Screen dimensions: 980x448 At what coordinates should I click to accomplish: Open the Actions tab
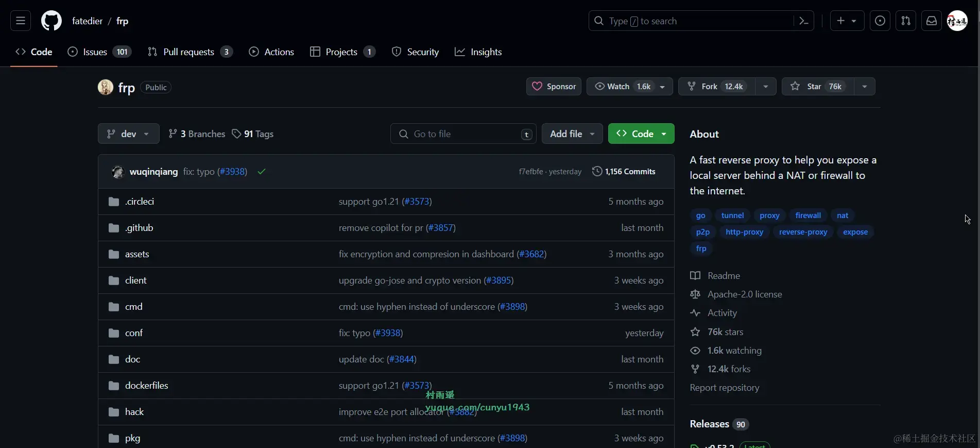click(271, 52)
